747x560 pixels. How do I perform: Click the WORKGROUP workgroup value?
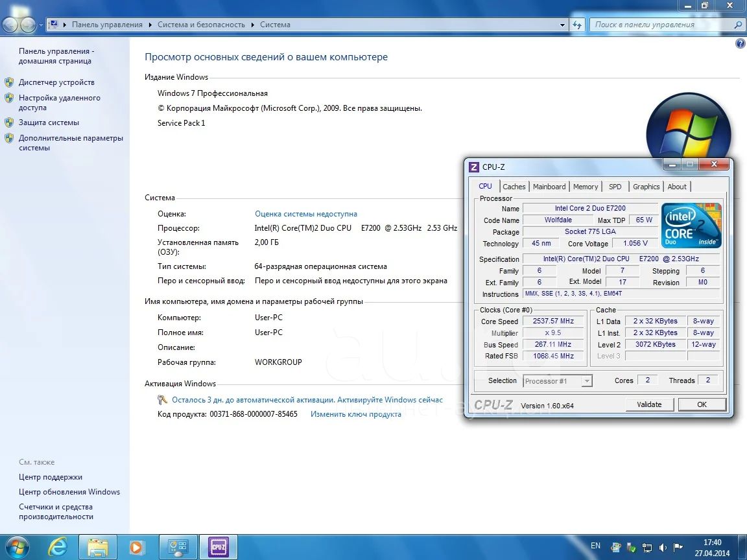pos(278,362)
